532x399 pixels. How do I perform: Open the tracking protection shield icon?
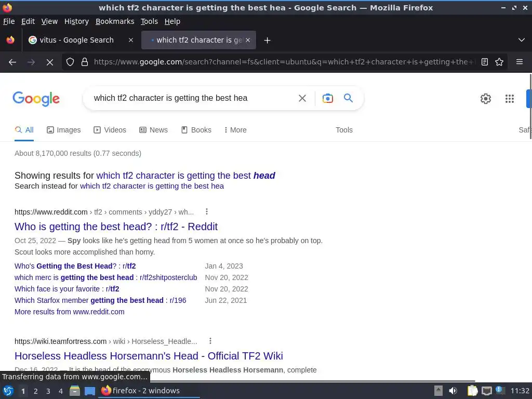[x=70, y=62]
